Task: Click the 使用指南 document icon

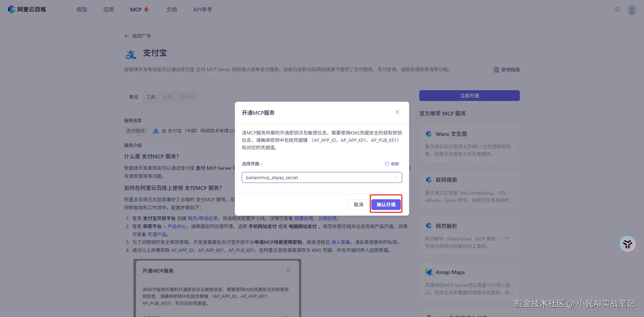Action: pos(496,70)
